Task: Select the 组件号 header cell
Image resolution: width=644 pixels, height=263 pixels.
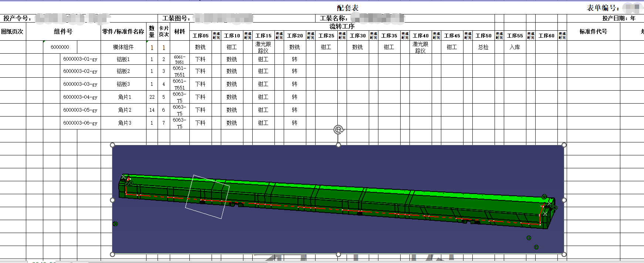Action: (63, 32)
